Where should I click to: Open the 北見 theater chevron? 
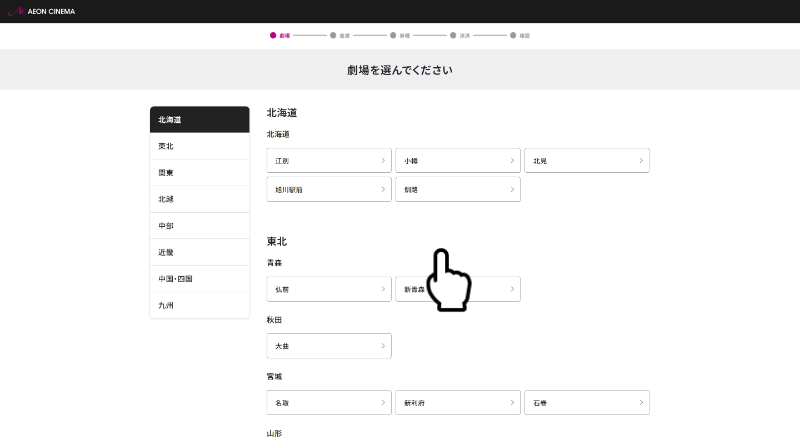(x=641, y=161)
